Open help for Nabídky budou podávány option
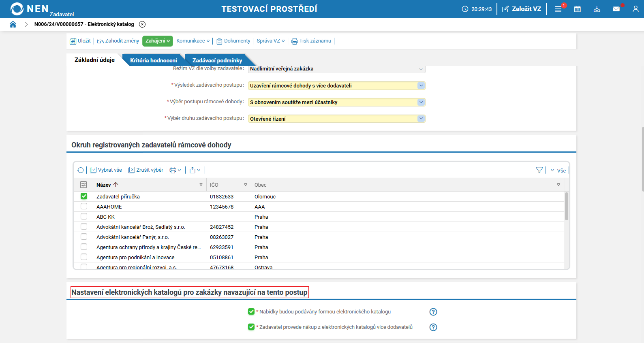644x343 pixels. coord(433,312)
